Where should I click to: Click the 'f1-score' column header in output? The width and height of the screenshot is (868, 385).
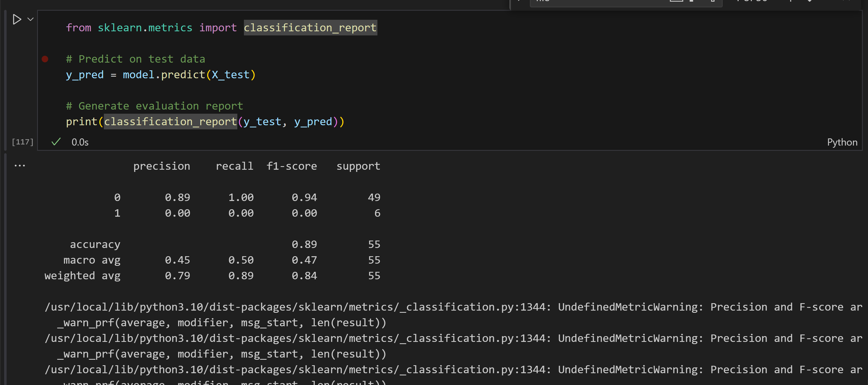click(291, 166)
